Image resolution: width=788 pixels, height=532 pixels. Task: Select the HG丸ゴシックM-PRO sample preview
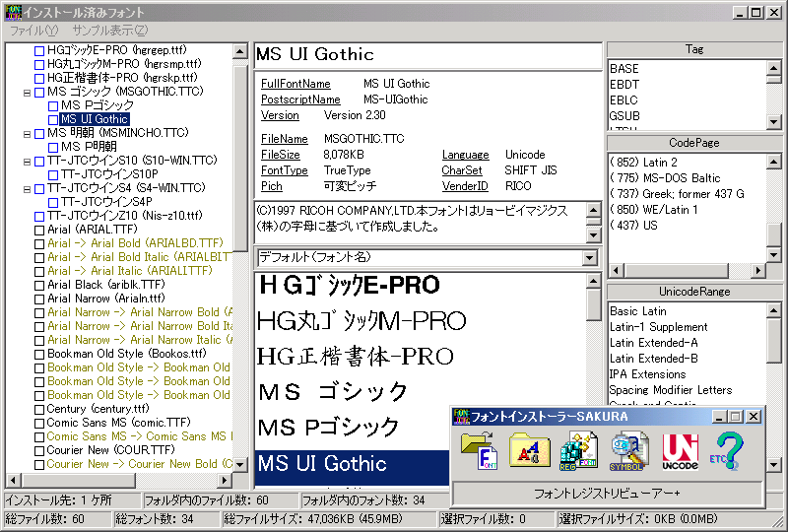coord(361,321)
